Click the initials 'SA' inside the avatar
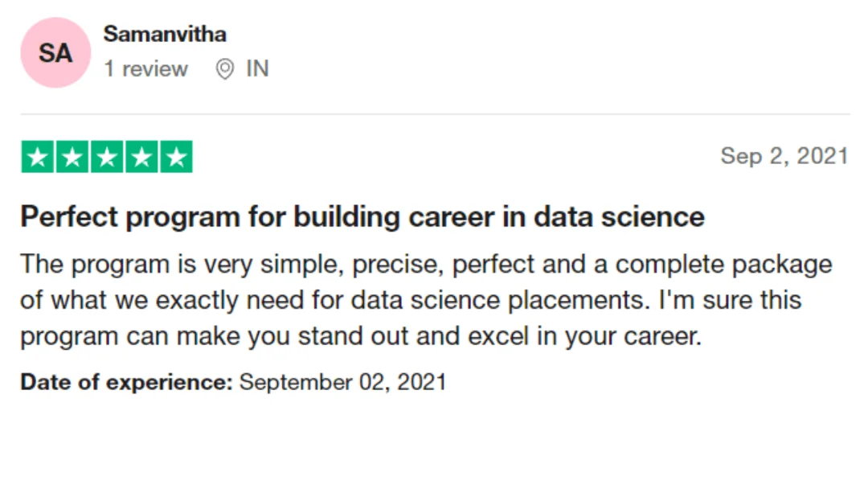The width and height of the screenshot is (868, 489). click(x=55, y=53)
